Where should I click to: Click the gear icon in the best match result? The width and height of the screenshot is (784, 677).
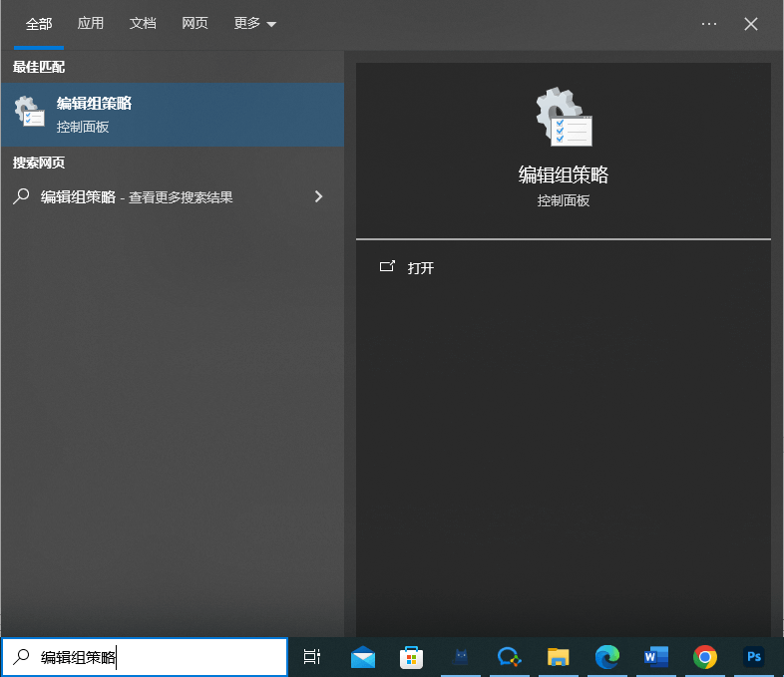(29, 111)
